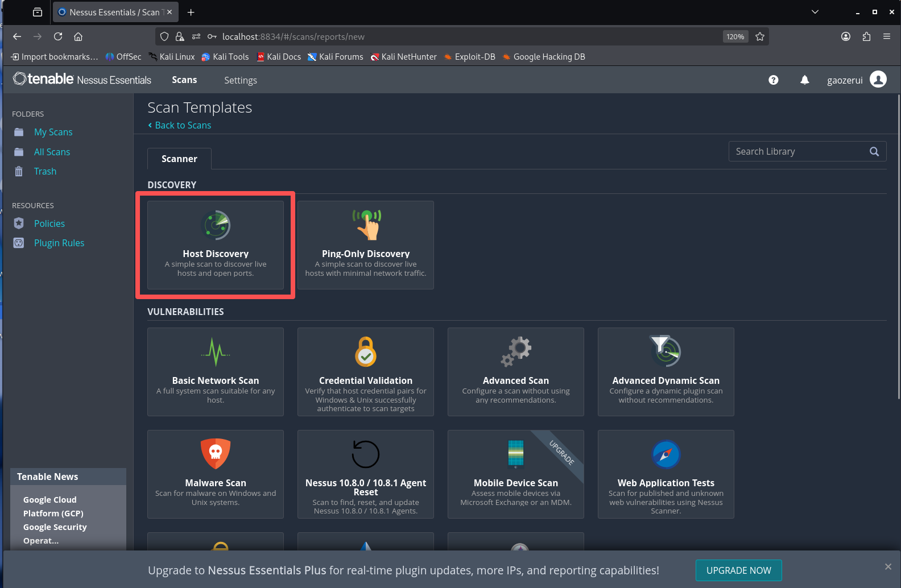Click the All Scans folder icon
Viewport: 901px width, 588px height.
19,152
